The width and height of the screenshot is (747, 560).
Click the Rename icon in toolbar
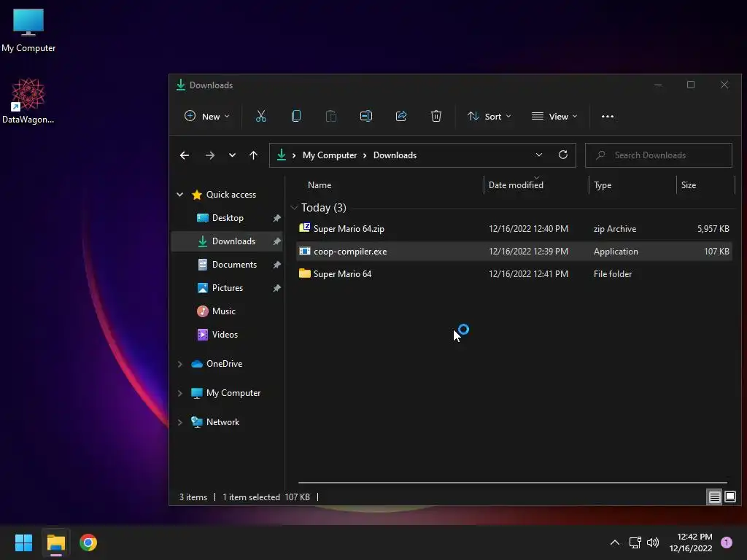coord(366,116)
